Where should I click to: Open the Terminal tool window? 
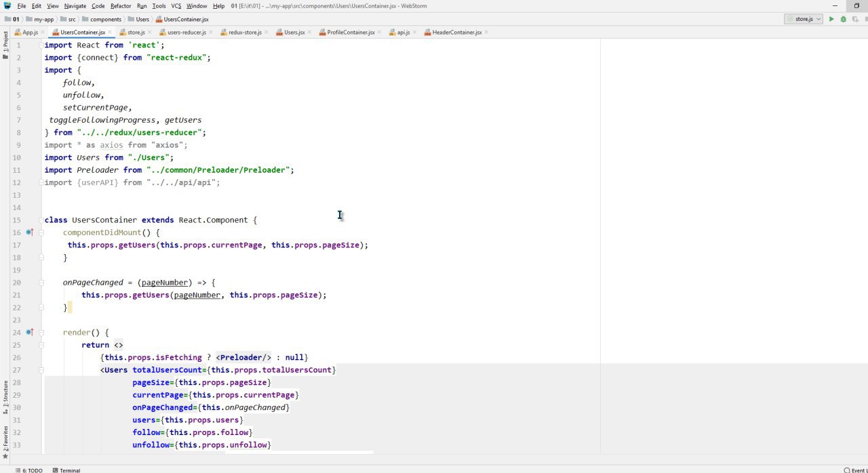pos(69,470)
